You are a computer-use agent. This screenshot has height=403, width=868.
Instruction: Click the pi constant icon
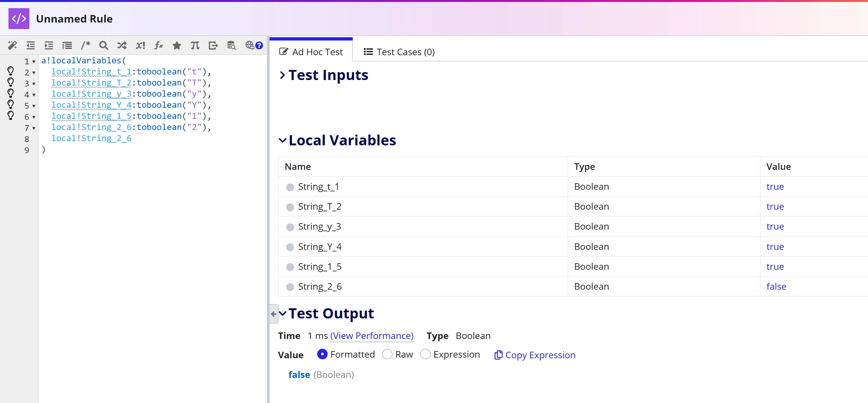pos(195,45)
